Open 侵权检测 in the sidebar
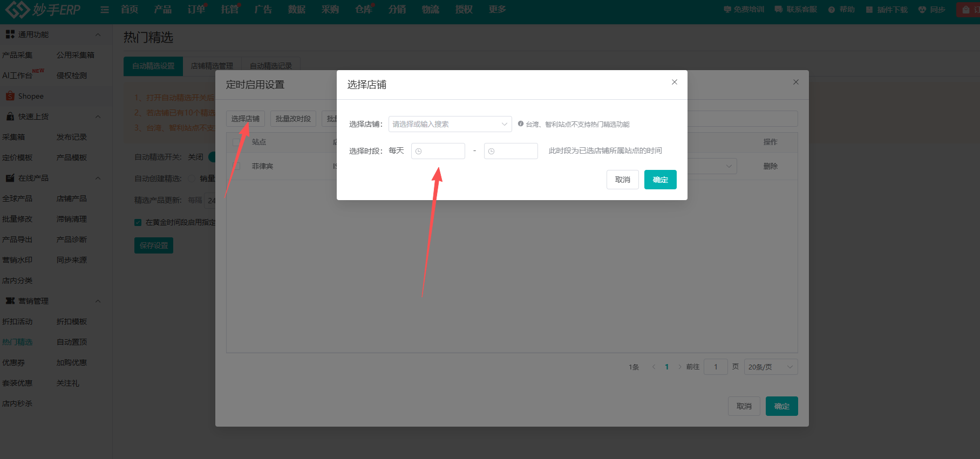 pos(72,76)
